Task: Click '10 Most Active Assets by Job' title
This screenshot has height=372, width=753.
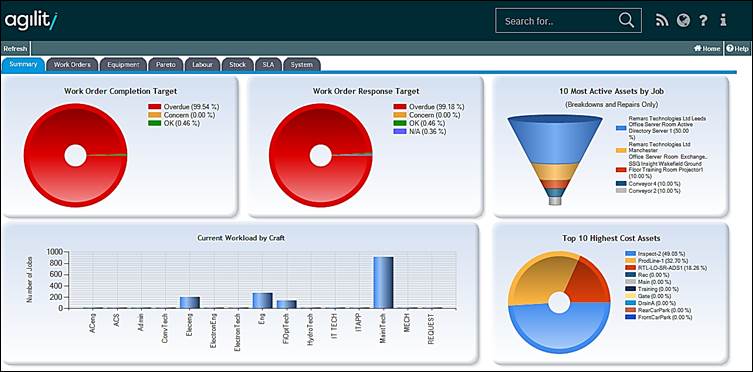Action: 612,91
